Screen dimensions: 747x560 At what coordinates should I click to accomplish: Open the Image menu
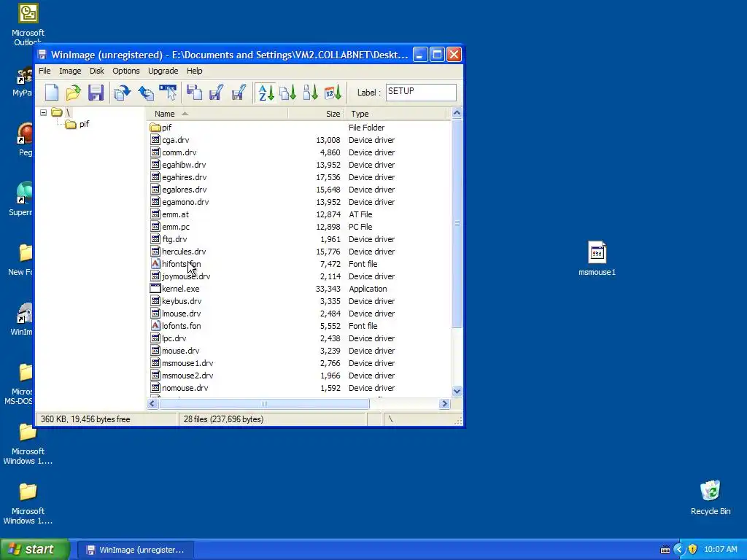point(70,71)
